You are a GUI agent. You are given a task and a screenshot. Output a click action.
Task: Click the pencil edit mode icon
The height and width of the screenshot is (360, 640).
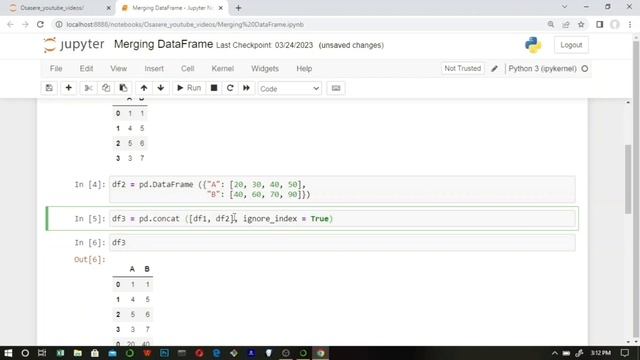[x=494, y=69]
